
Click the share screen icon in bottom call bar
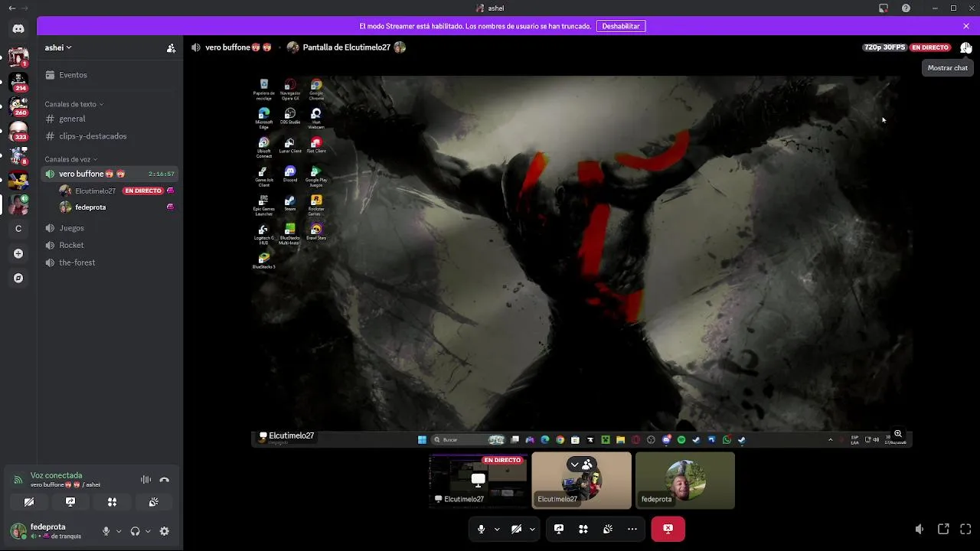(x=559, y=529)
